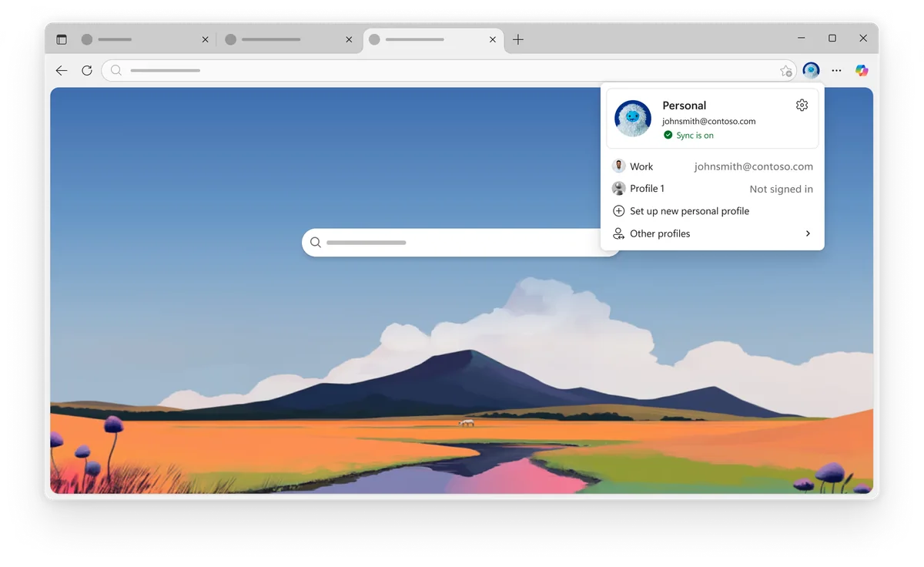924x567 pixels.
Task: Click johnsmith@contoso.com under Personal
Action: (x=708, y=122)
